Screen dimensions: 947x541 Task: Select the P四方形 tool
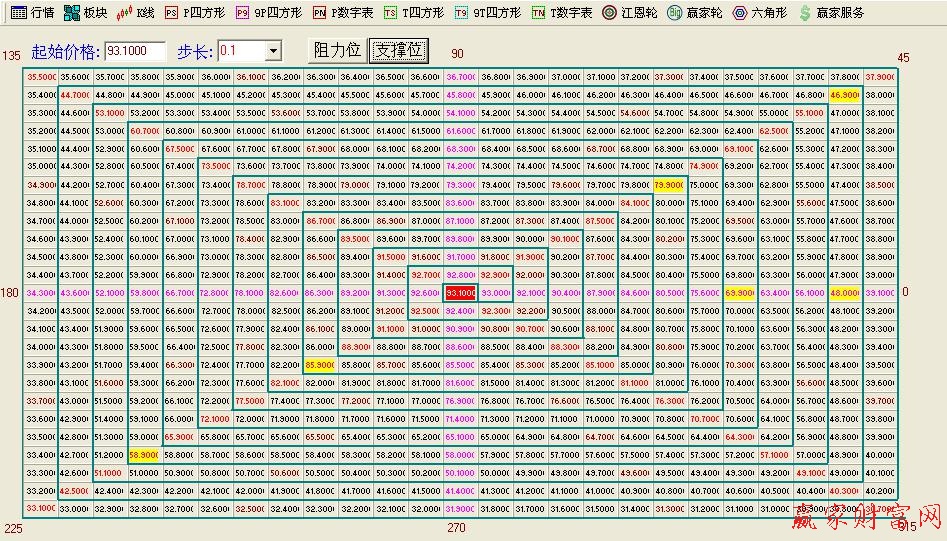click(195, 13)
